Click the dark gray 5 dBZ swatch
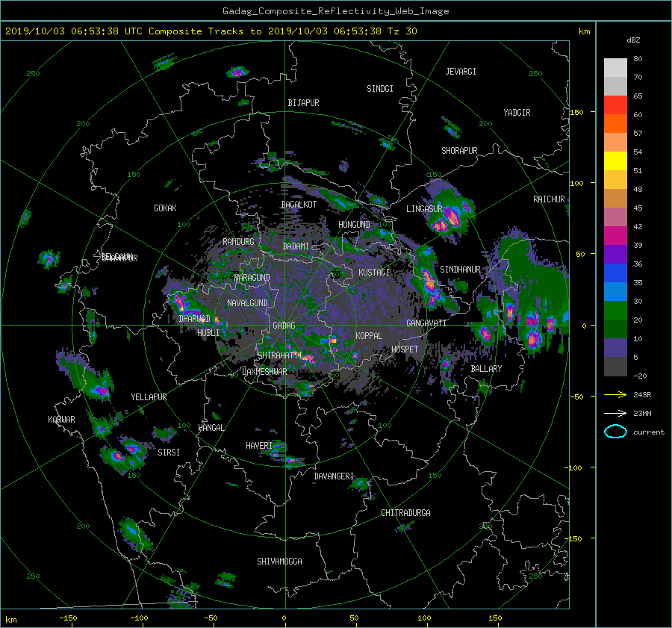Screen dimensions: 672x628 click(615, 366)
